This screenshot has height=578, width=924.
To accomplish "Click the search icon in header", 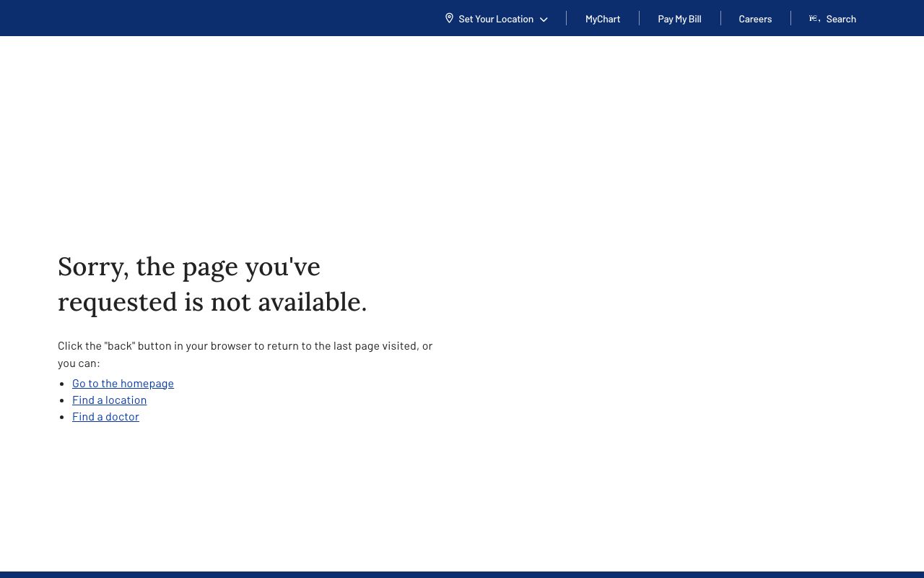I will pos(814,19).
